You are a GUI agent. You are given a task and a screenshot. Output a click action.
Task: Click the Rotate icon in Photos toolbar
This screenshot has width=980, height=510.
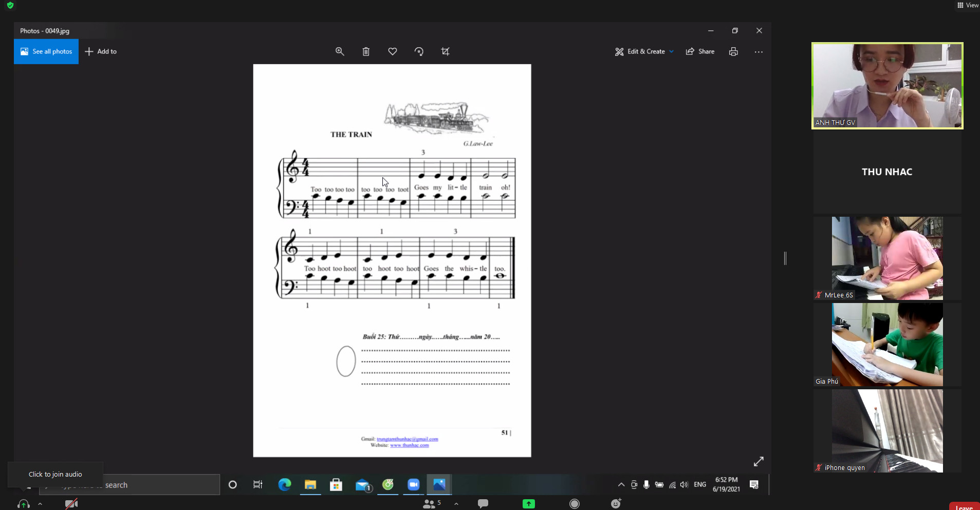pos(419,51)
